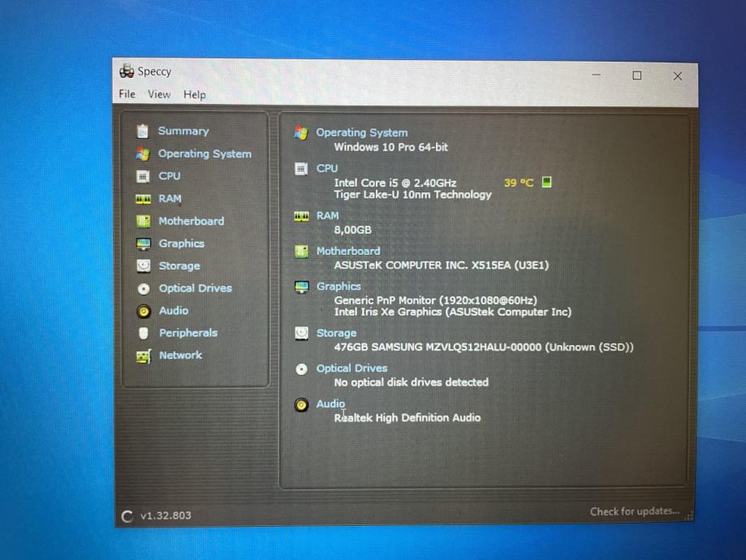Open Network section from sidebar label

pyautogui.click(x=181, y=355)
